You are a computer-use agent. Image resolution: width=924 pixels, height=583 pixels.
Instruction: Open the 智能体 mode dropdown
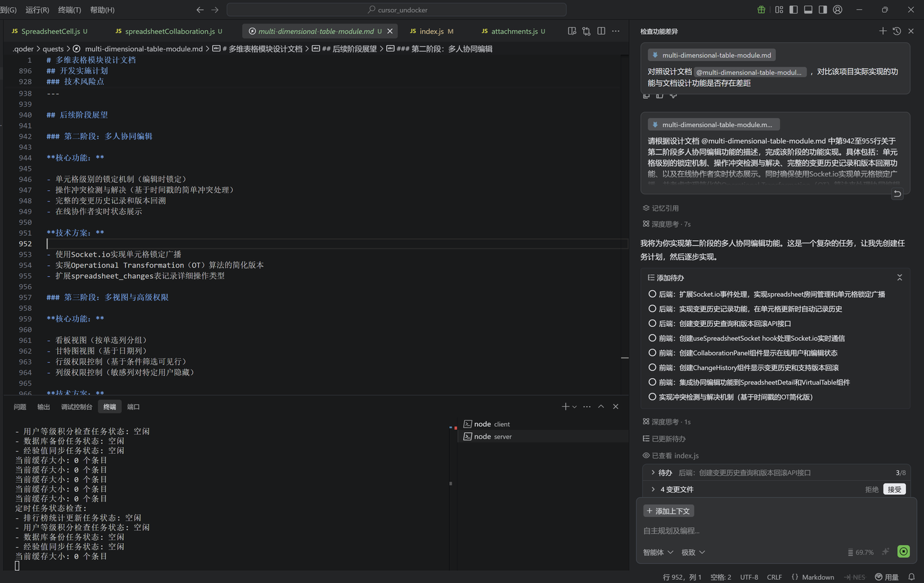[658, 552]
